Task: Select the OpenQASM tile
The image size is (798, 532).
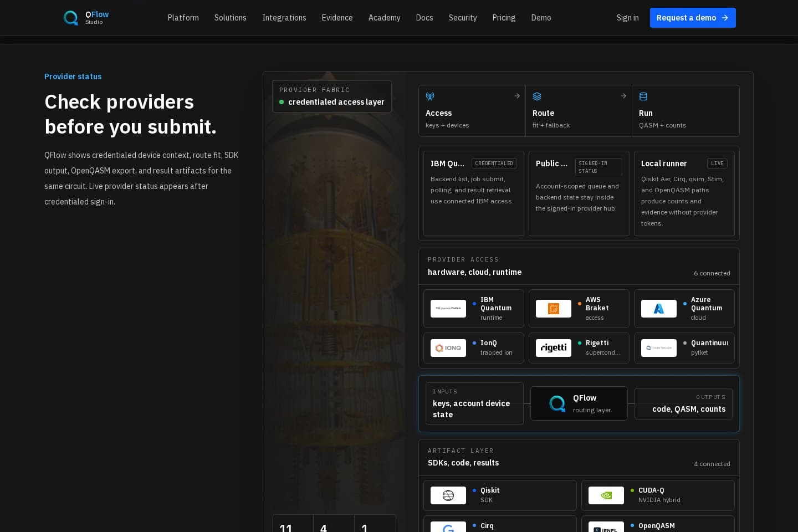Action: [x=658, y=524]
